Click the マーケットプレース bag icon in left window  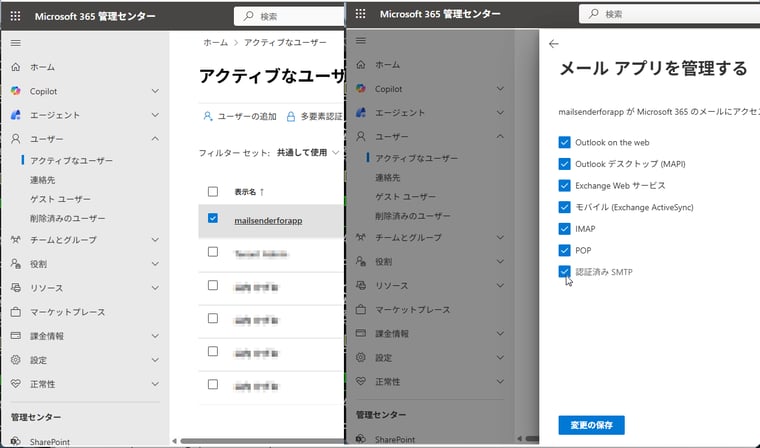pos(16,311)
